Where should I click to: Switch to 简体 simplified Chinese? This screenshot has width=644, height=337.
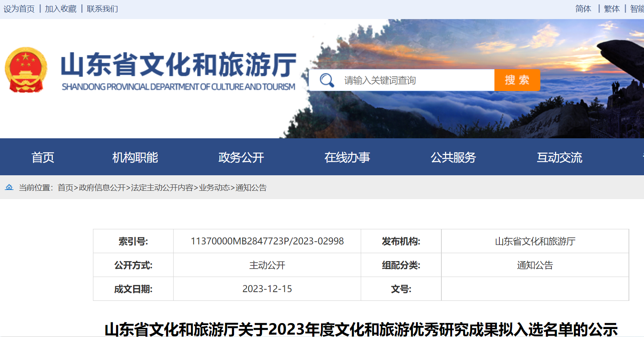(583, 9)
